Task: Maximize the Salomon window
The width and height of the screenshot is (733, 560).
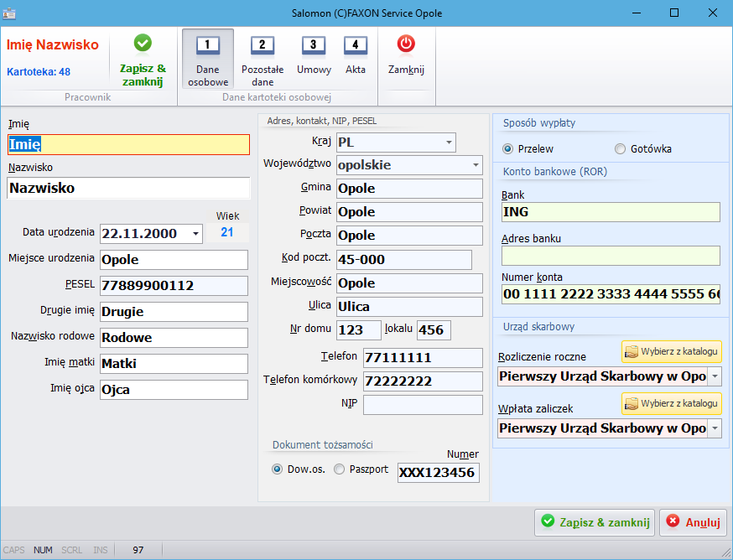Action: (674, 13)
